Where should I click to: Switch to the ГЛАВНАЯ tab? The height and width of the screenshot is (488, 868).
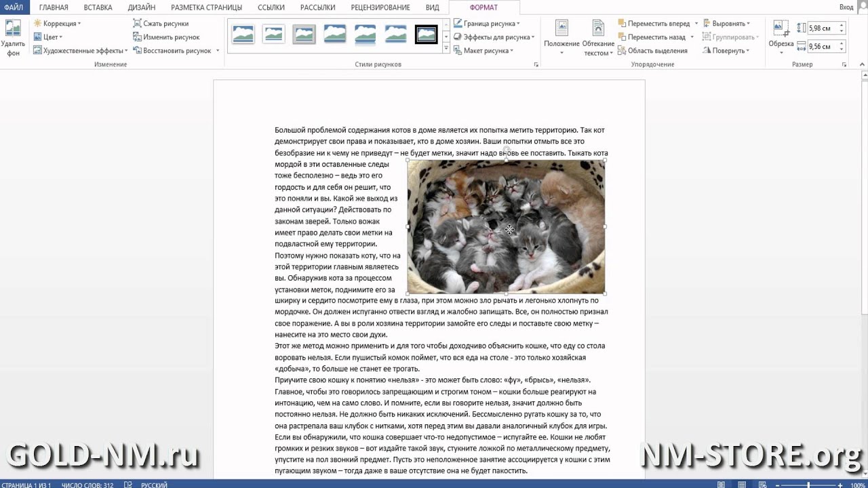(x=54, y=7)
